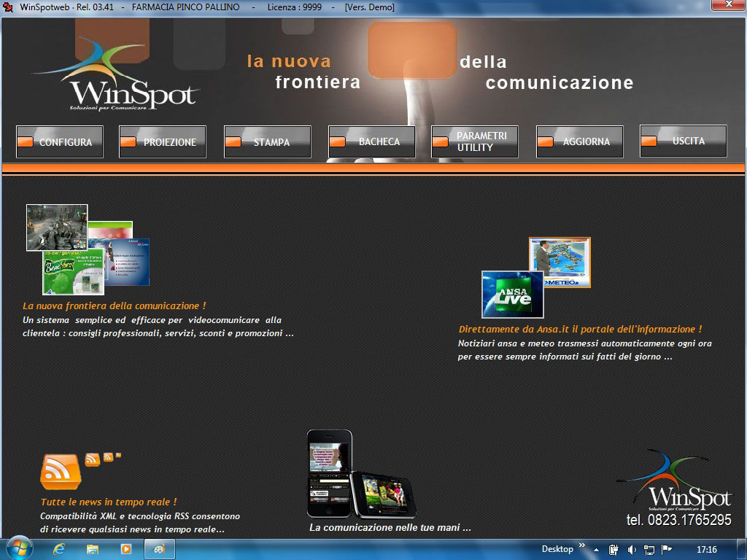Open the Windows Start menu

click(18, 548)
